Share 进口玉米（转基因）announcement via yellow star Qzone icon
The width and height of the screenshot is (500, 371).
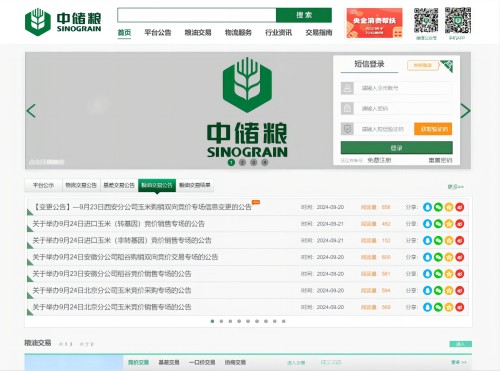coord(449,224)
